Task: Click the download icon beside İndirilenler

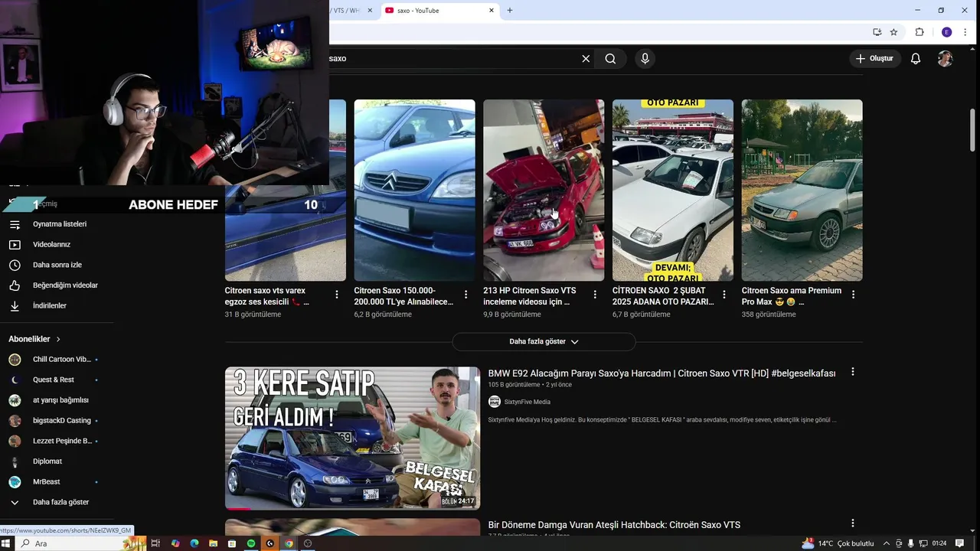Action: (15, 305)
